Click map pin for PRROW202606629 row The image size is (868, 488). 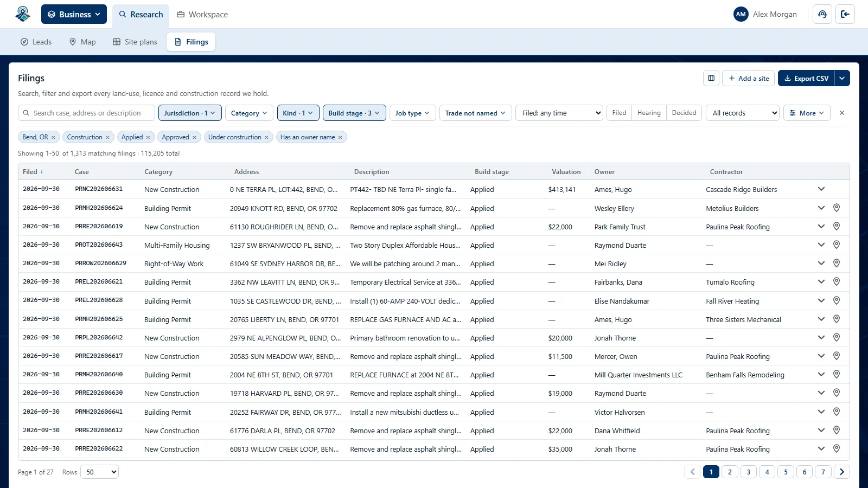coord(837,264)
